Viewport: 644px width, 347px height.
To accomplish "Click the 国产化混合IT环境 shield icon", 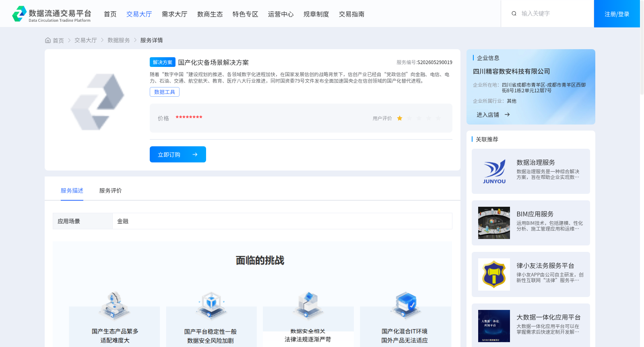I will pos(405,305).
